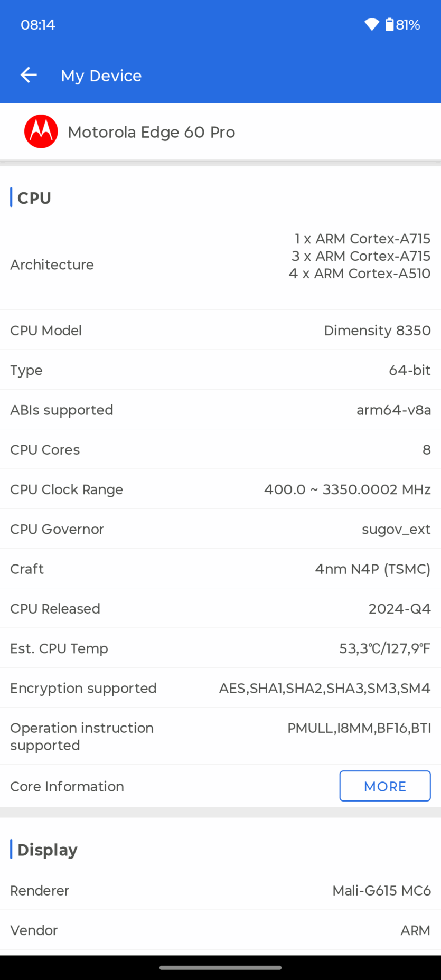Select the Architecture row
This screenshot has width=441, height=980.
tap(220, 265)
